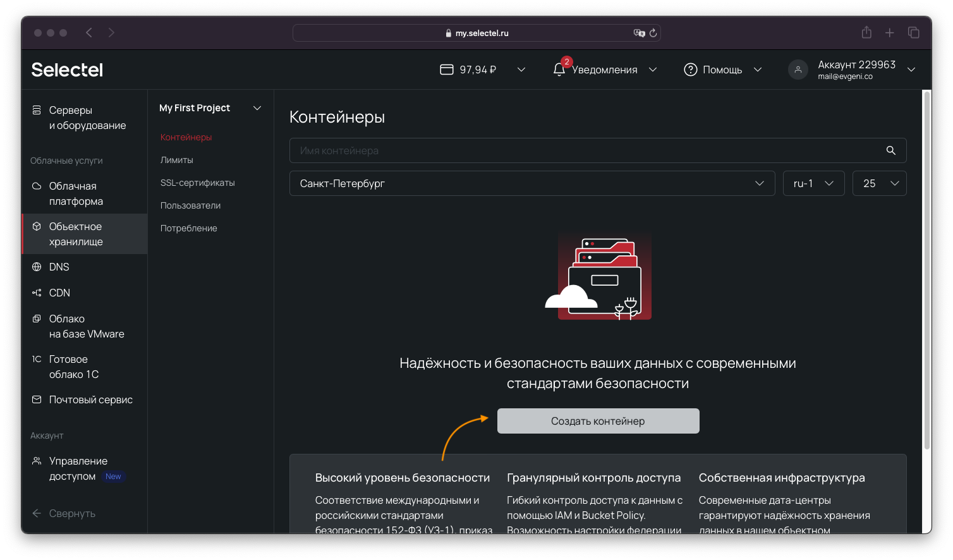Image resolution: width=953 pixels, height=560 pixels.
Task: Show browser tab overview
Action: (x=914, y=32)
